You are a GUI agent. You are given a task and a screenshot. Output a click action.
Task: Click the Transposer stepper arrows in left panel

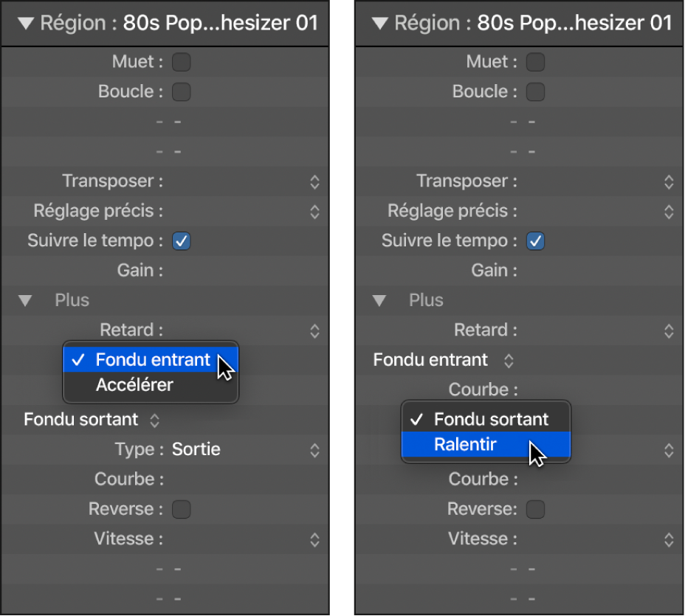[315, 181]
